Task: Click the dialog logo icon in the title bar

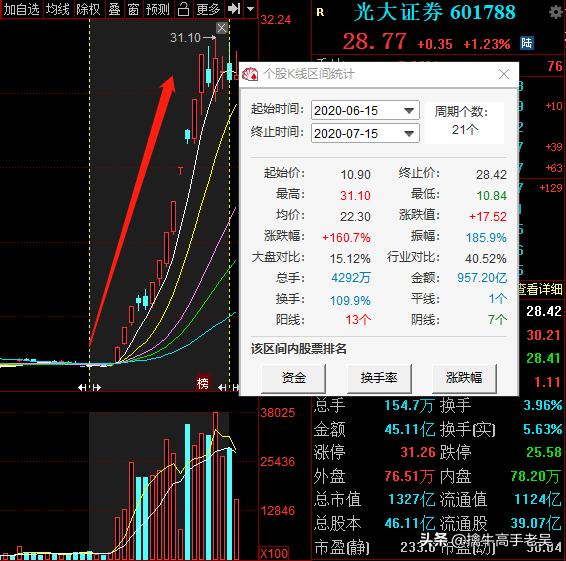Action: (250, 74)
